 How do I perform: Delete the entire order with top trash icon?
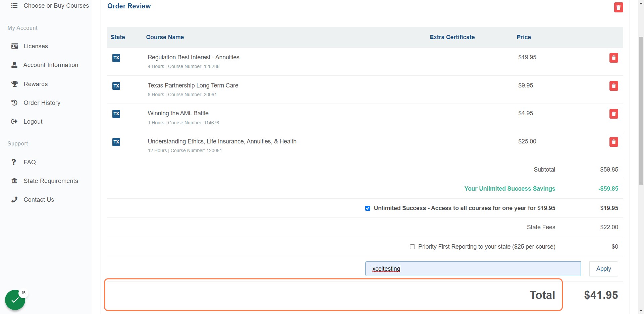[x=619, y=7]
